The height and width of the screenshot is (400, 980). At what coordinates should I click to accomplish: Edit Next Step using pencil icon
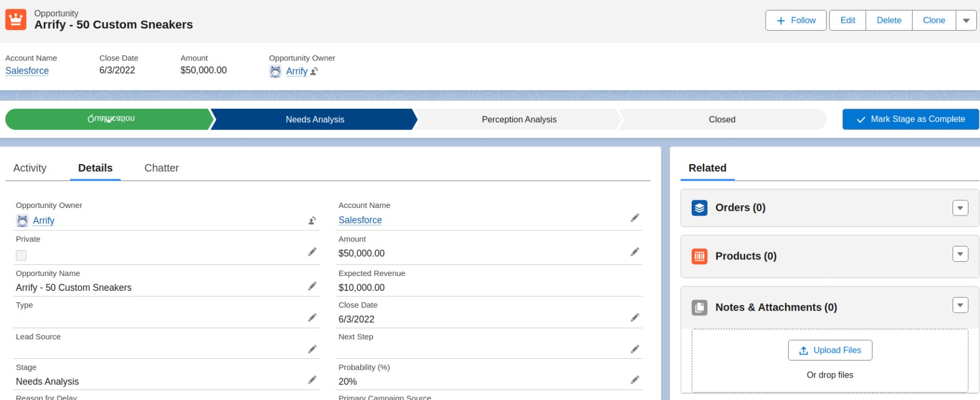click(635, 350)
